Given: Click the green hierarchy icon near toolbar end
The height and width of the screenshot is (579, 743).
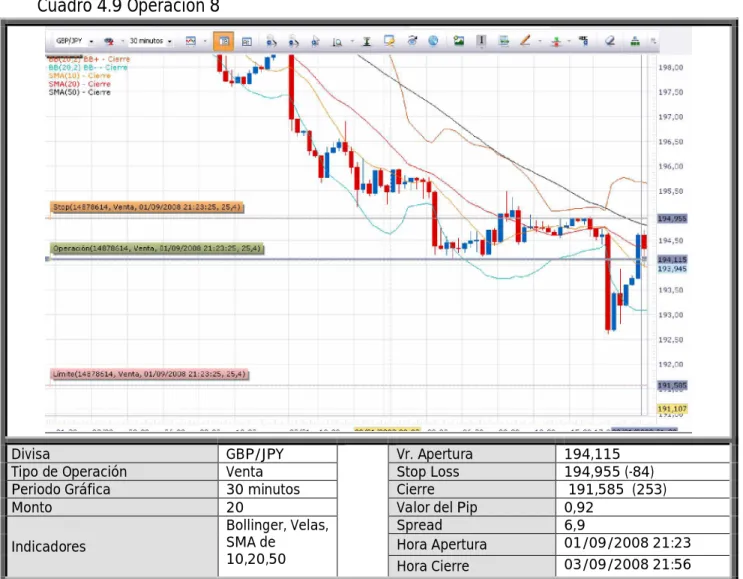Looking at the screenshot, I should (634, 42).
